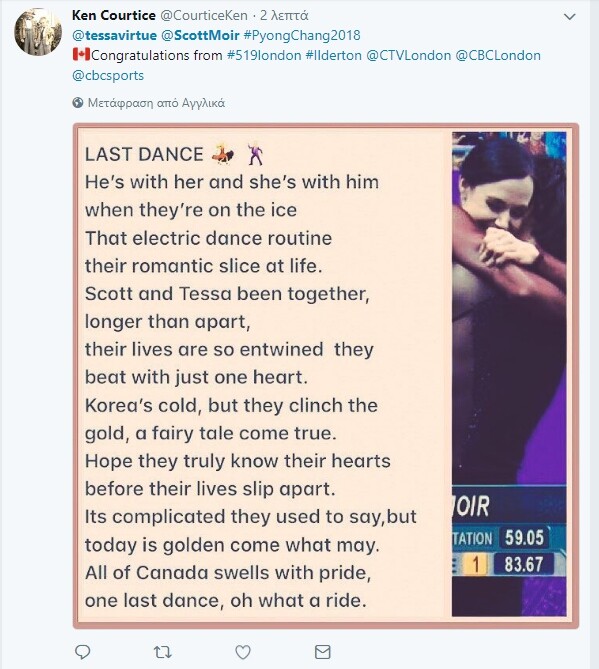The width and height of the screenshot is (599, 669).
Task: Retweet this tweet using the arrows icon
Action: point(163,652)
